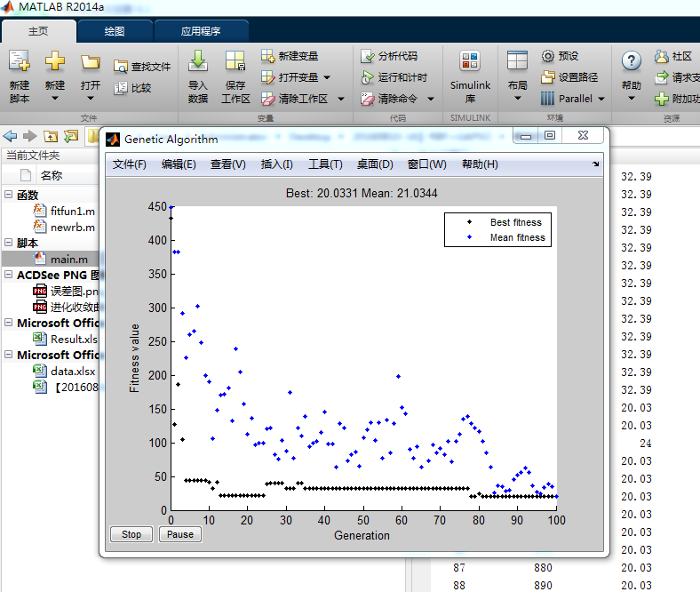Open Preferences (预设) gear icon
Screen dimensions: 700x592
[548, 56]
